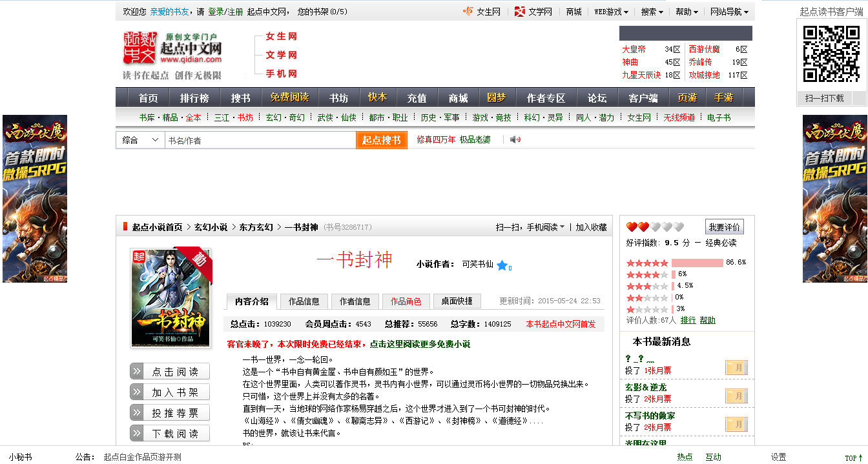This screenshot has width=868, height=464.
Task: Open 极品老婆 hot search link
Action: pos(475,139)
